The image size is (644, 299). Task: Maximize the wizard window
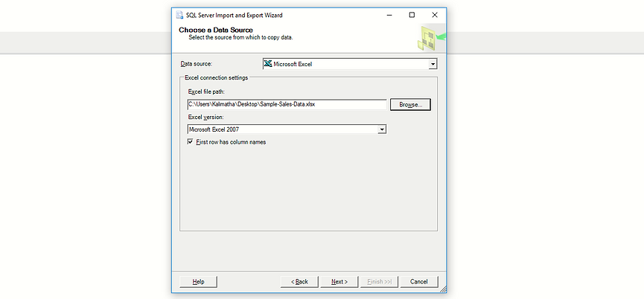point(412,15)
